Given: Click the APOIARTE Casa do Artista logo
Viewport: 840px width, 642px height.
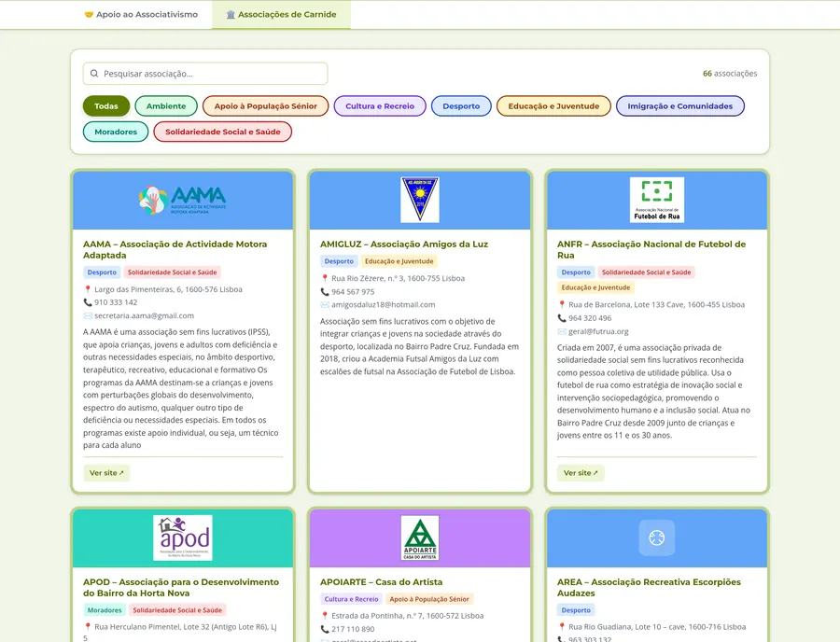Looking at the screenshot, I should pyautogui.click(x=420, y=537).
